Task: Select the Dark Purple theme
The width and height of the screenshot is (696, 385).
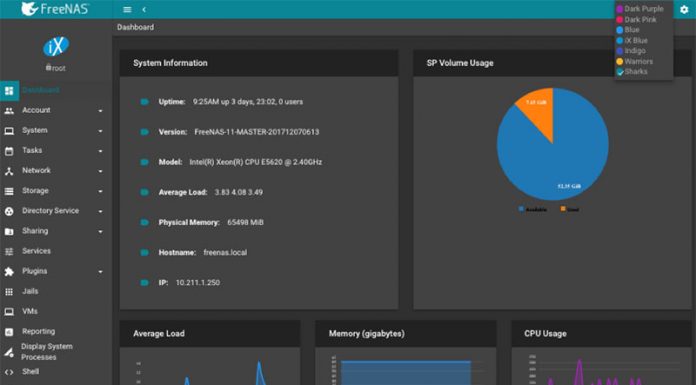Action: tap(640, 9)
